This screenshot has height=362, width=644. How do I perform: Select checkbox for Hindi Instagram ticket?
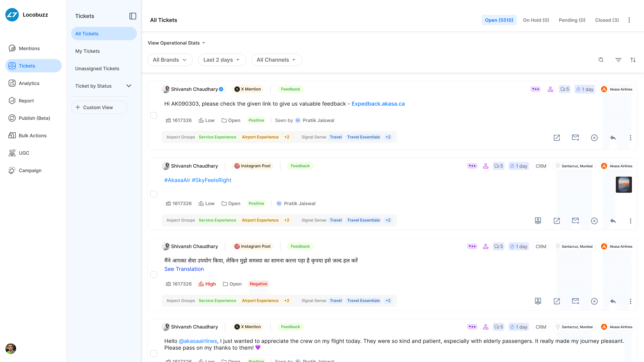153,275
